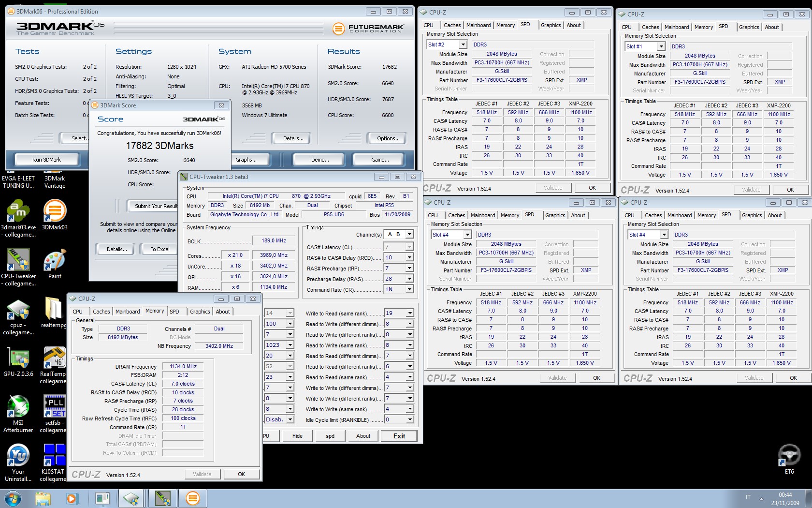Launch Your Uninstaller desktop icon
The width and height of the screenshot is (812, 508).
18,463
